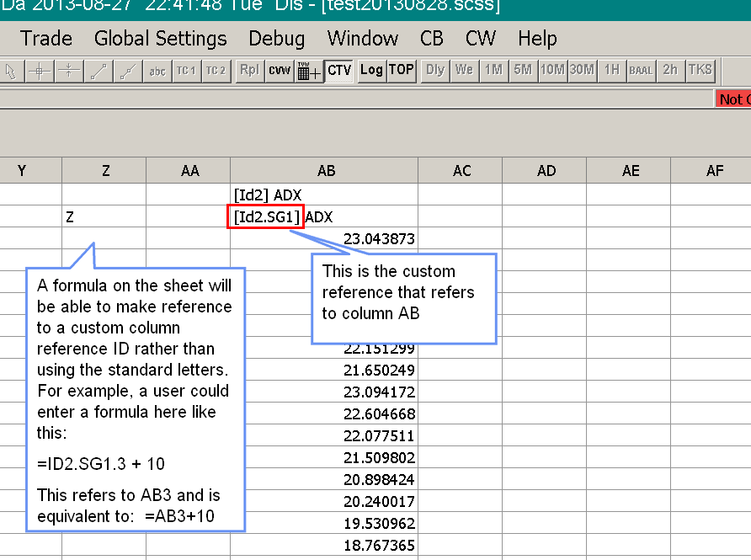The image size is (751, 560).
Task: Open the Global Settings menu
Action: tap(161, 39)
